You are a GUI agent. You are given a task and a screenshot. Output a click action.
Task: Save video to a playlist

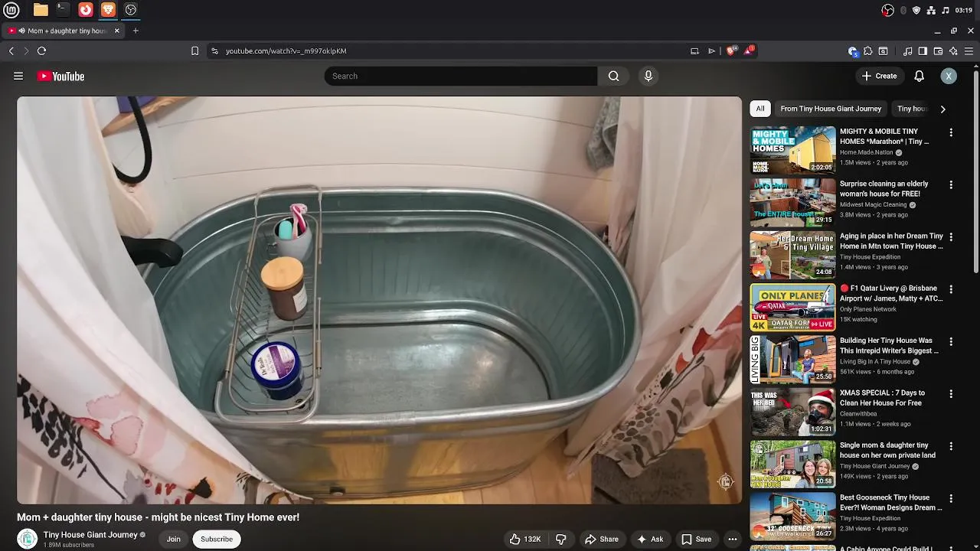point(697,539)
